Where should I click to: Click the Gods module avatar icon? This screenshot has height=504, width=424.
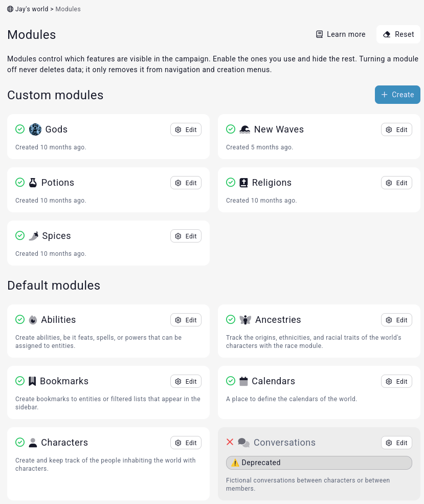tap(35, 129)
